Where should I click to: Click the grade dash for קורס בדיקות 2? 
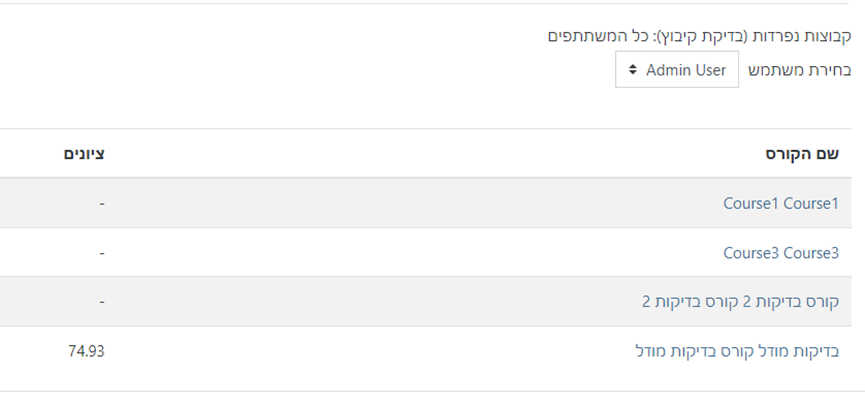[x=102, y=301]
